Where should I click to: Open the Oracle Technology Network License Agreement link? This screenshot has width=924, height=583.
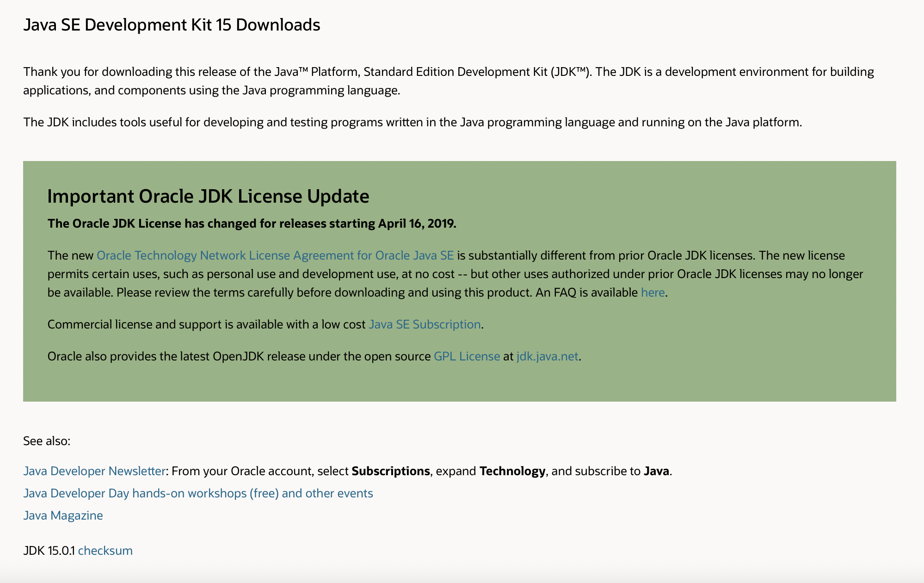(x=275, y=255)
